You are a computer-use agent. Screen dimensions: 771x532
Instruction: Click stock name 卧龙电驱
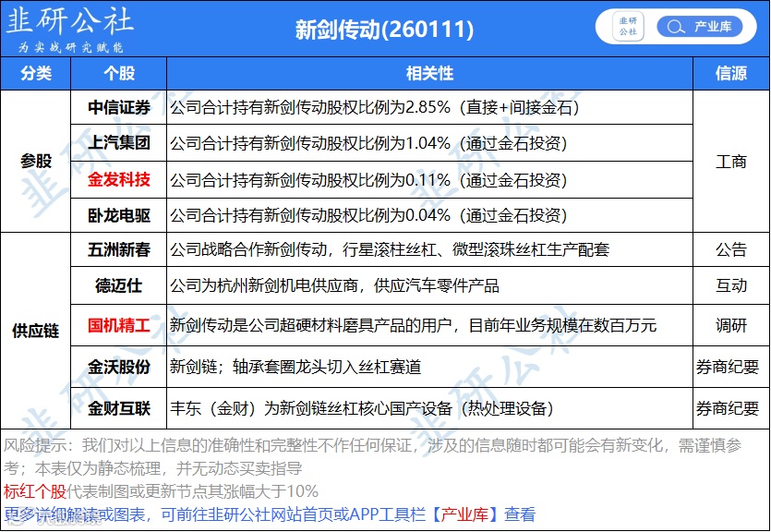119,215
